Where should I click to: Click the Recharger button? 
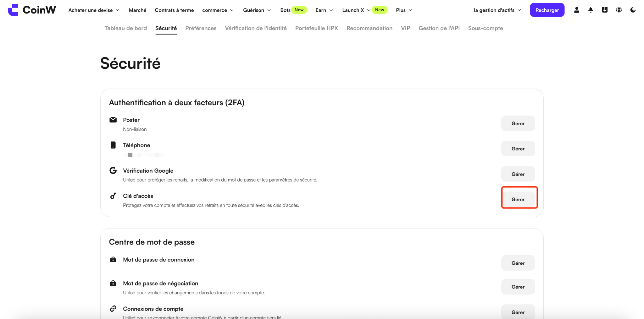coord(547,10)
